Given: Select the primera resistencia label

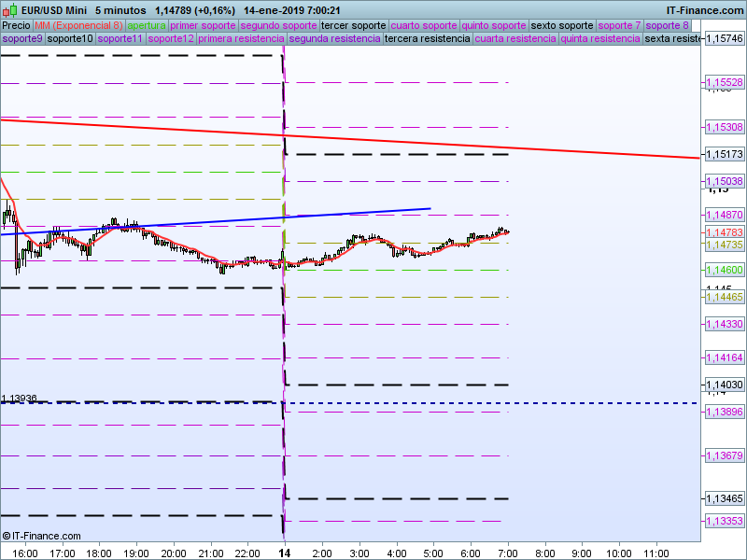Looking at the screenshot, I should pos(241,39).
